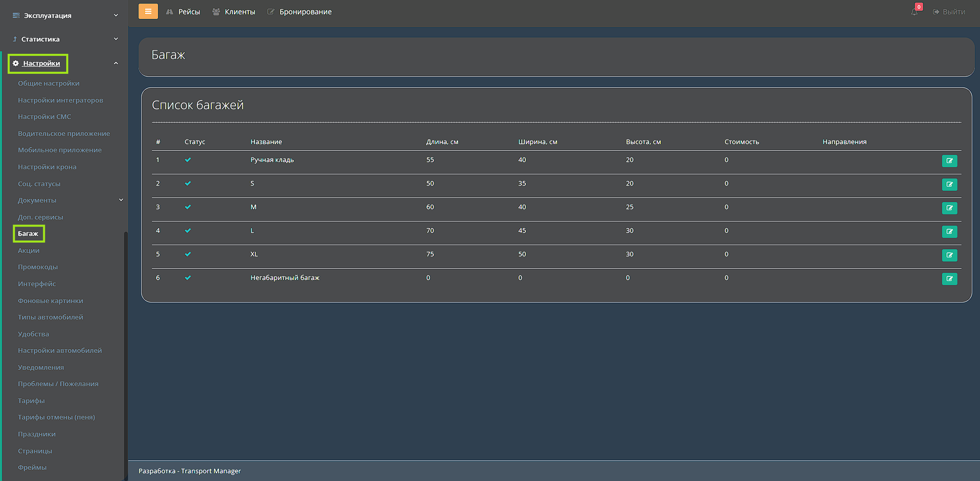Click edit icon for baggage S
Image resolution: width=980 pixels, height=481 pixels.
pyautogui.click(x=949, y=185)
